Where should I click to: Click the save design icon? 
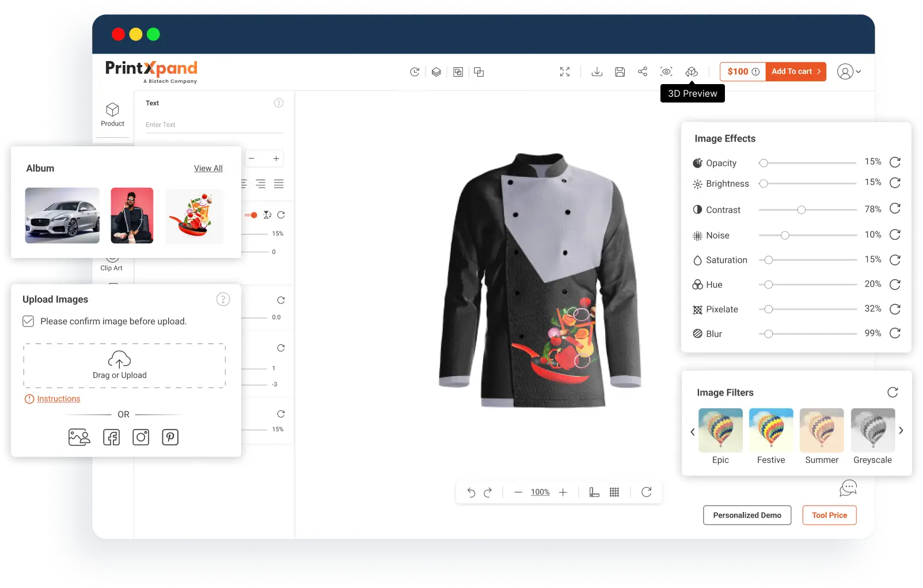[x=620, y=72]
